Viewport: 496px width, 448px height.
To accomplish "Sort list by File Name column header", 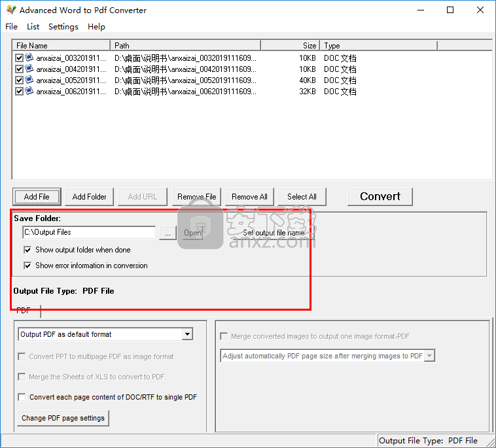I will pyautogui.click(x=61, y=46).
